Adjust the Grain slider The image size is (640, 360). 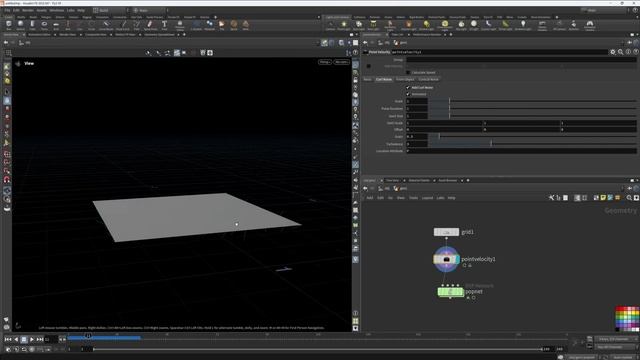point(532,136)
